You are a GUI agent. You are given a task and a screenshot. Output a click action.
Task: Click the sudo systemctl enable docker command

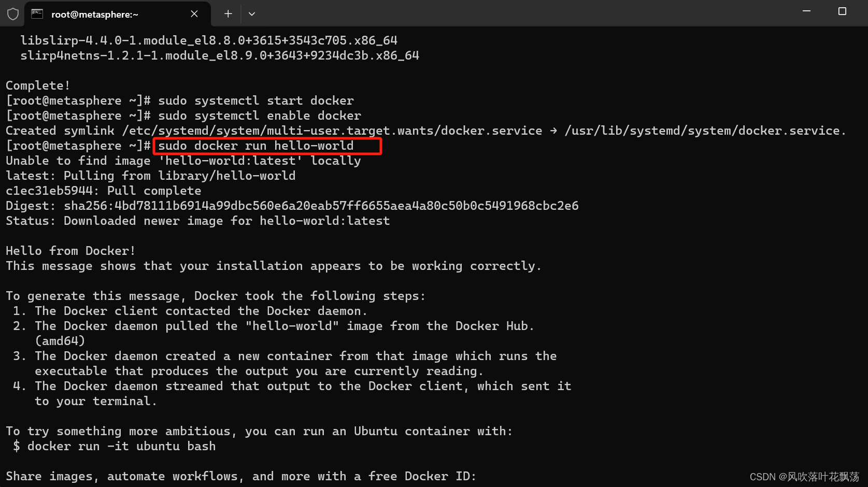click(259, 116)
